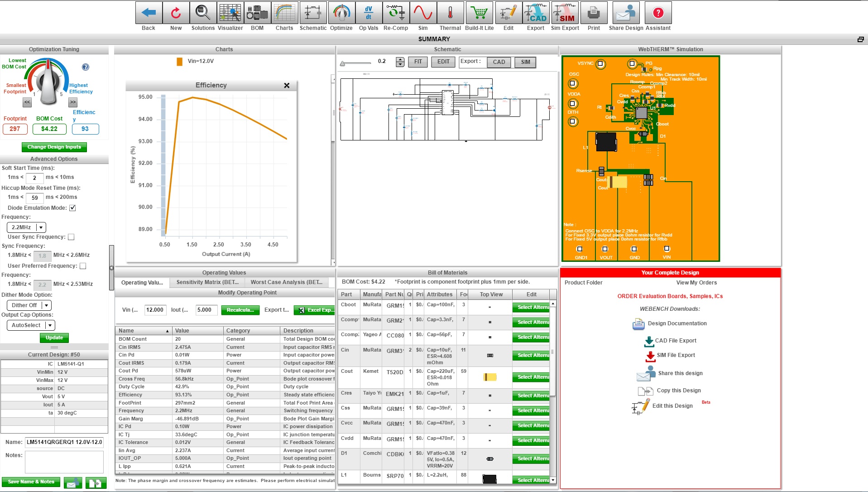Open the View My Orders link
Viewport: 868px width, 492px height.
coord(696,283)
